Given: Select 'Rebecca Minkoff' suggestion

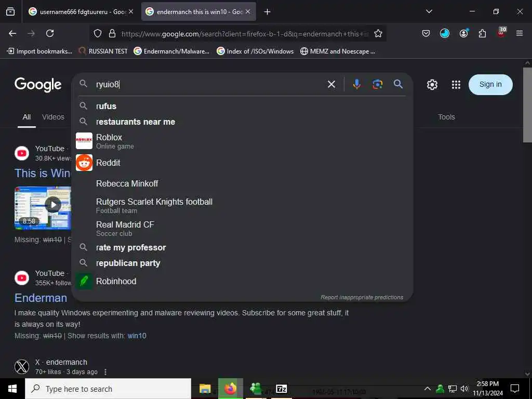Looking at the screenshot, I should (242, 183).
